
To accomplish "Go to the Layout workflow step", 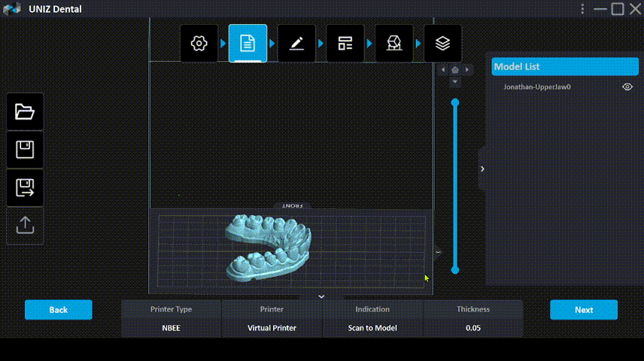I will [x=345, y=43].
